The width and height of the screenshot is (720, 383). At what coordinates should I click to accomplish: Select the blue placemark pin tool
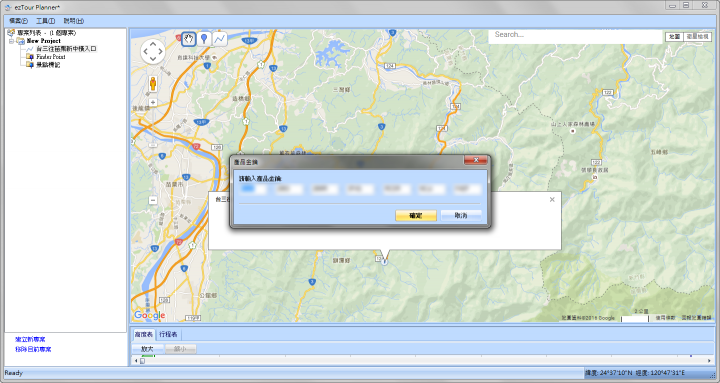coord(204,39)
